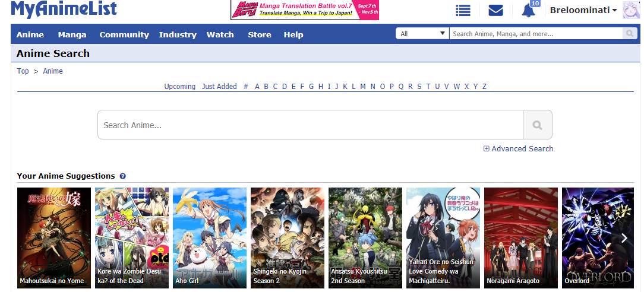Image resolution: width=644 pixels, height=292 pixels.
Task: Open the All search category dropdown
Action: pos(422,34)
